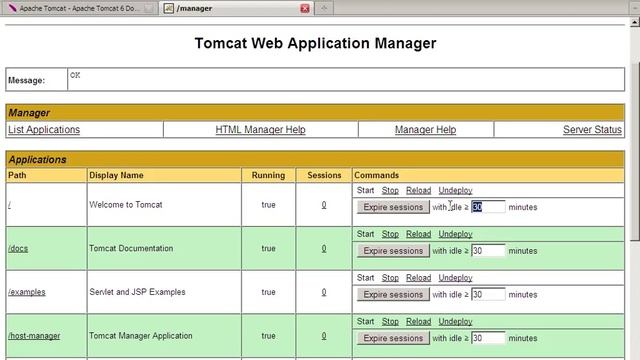Open Server Status link
640x360 pixels.
tap(592, 130)
